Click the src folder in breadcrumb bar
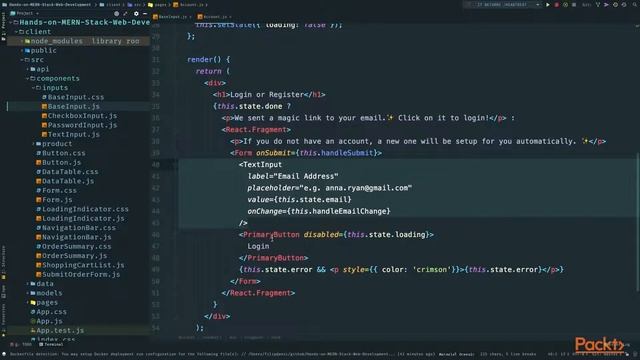Screen dimensions: 640x360 (135, 4)
